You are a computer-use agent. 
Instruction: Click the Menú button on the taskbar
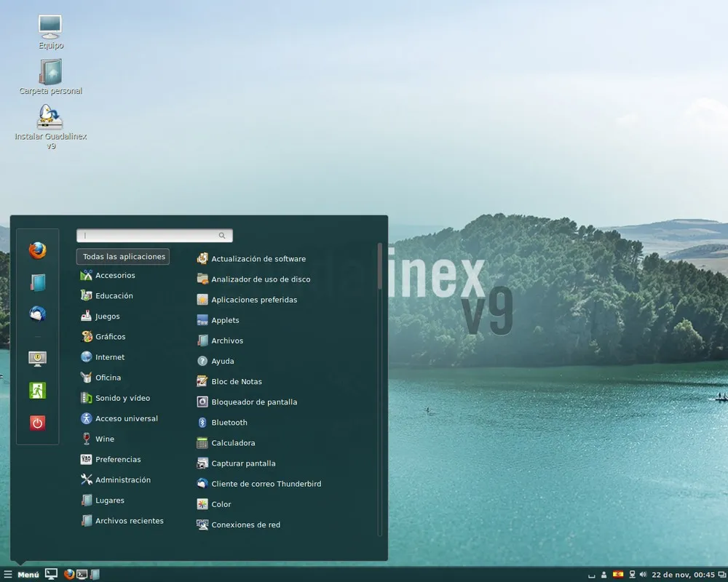click(x=23, y=574)
